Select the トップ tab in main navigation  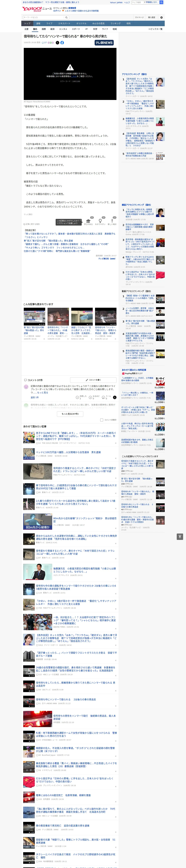point(27,23)
